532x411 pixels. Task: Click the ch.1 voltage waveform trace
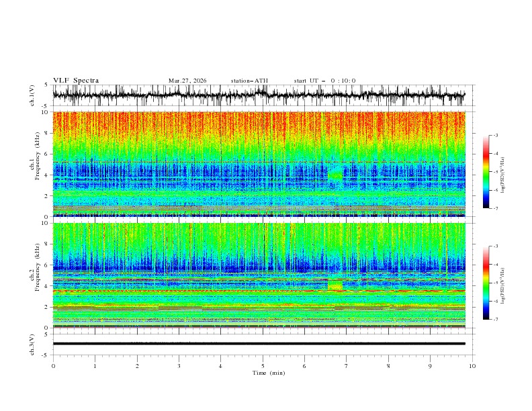click(x=259, y=95)
